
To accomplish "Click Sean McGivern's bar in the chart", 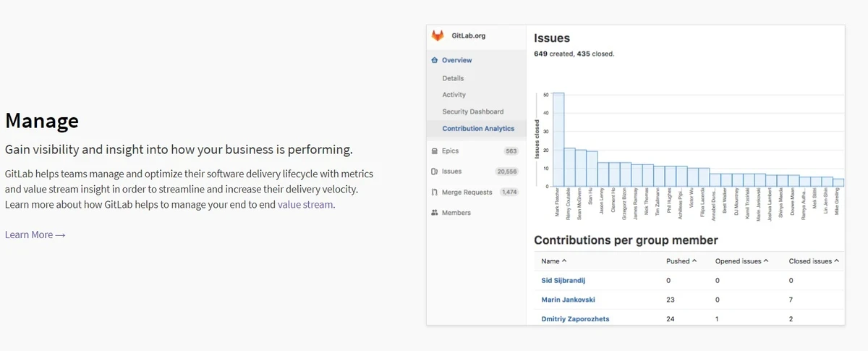I will point(581,168).
